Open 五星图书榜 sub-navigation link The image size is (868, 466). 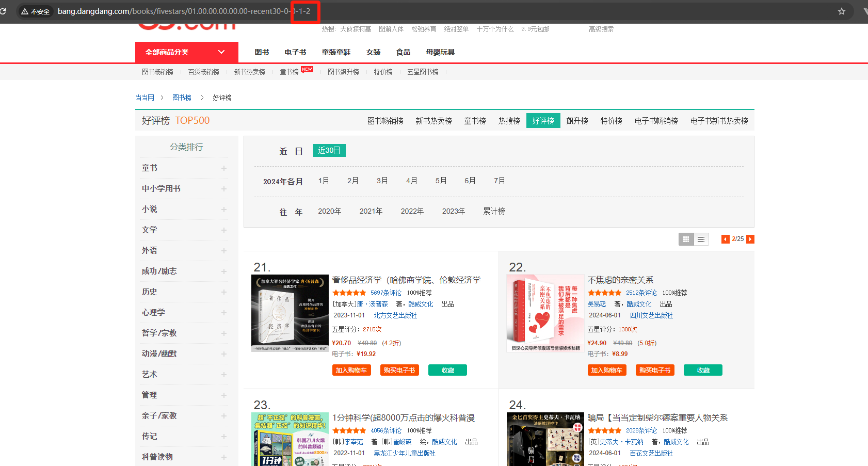coord(423,72)
